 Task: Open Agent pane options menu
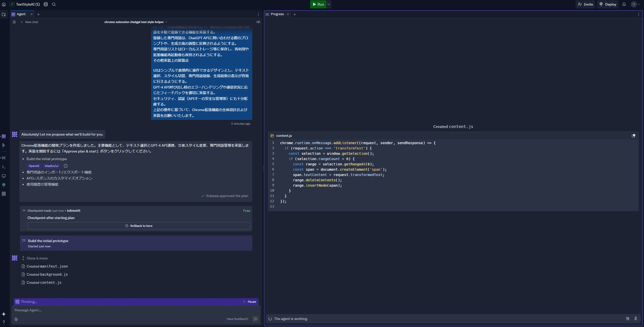pyautogui.click(x=258, y=14)
